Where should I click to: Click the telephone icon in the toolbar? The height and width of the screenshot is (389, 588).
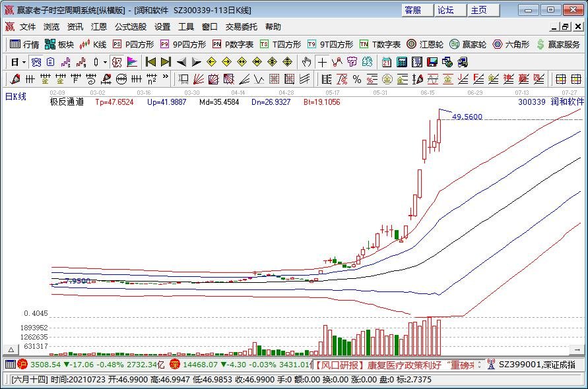[x=36, y=62]
